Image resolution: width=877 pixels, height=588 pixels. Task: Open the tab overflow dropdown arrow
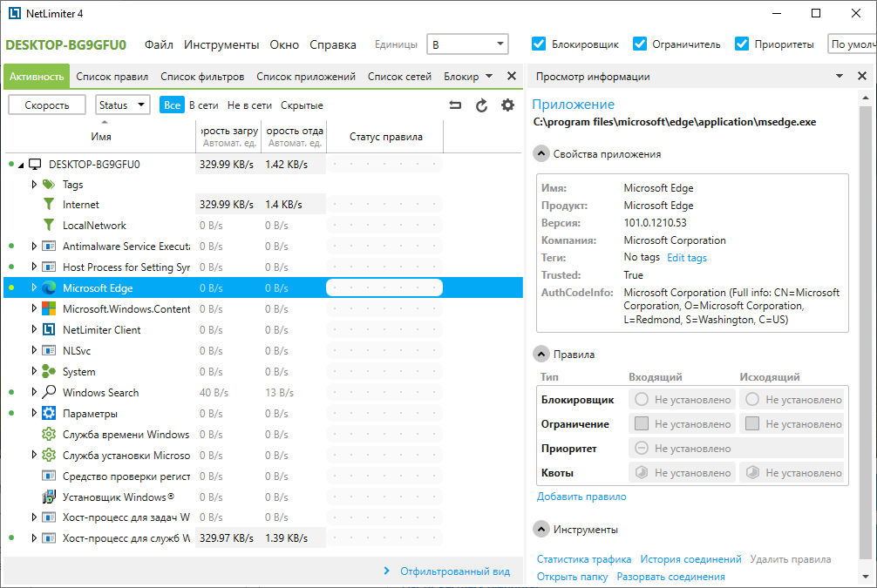[x=489, y=76]
